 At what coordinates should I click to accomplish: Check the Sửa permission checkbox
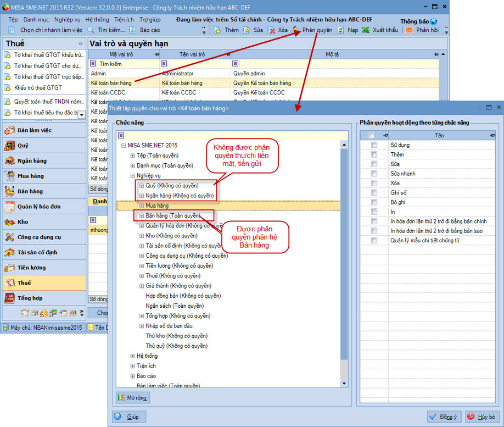(374, 164)
